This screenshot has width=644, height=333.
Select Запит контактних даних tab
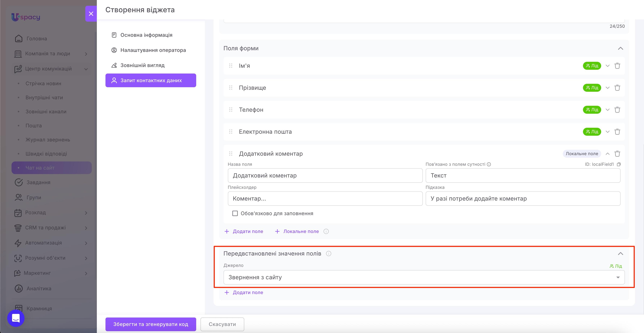click(x=151, y=80)
